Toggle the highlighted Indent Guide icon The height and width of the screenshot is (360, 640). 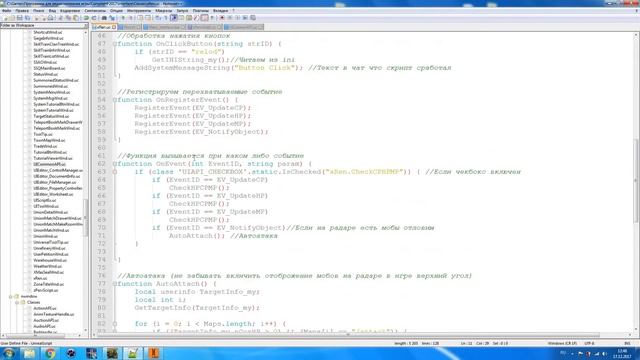(x=173, y=18)
